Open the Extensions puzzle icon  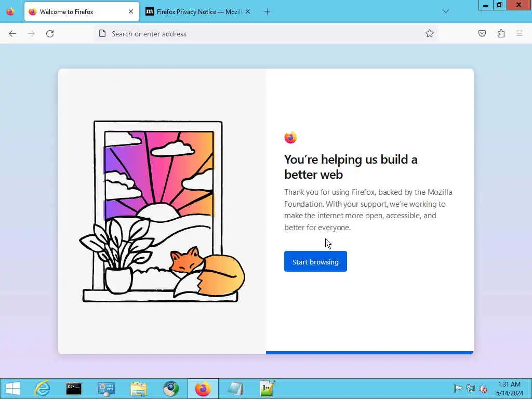coord(501,34)
